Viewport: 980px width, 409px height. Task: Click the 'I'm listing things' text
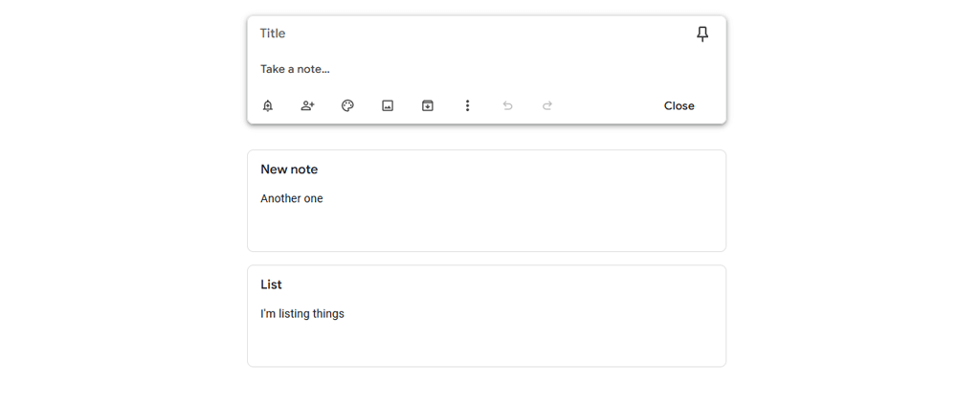302,313
